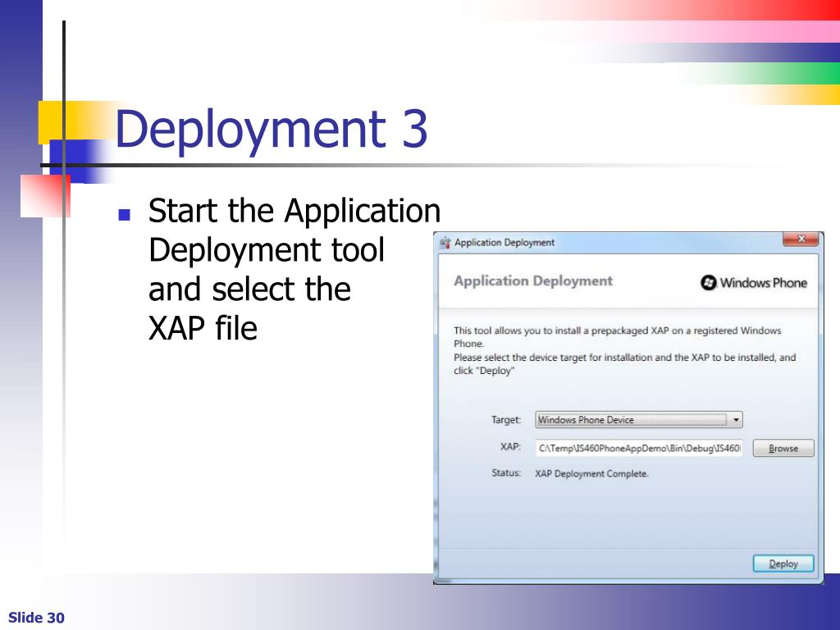Click the Application Deployment title bar icon
Screen dimensions: 840x630
point(445,243)
